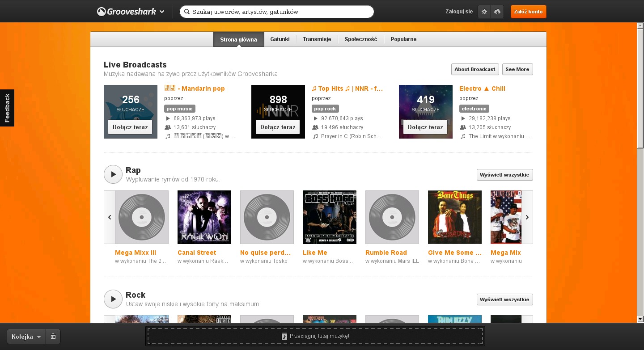644x350 pixels.
Task: Open the Canal Street album thumbnail
Action: [x=204, y=217]
